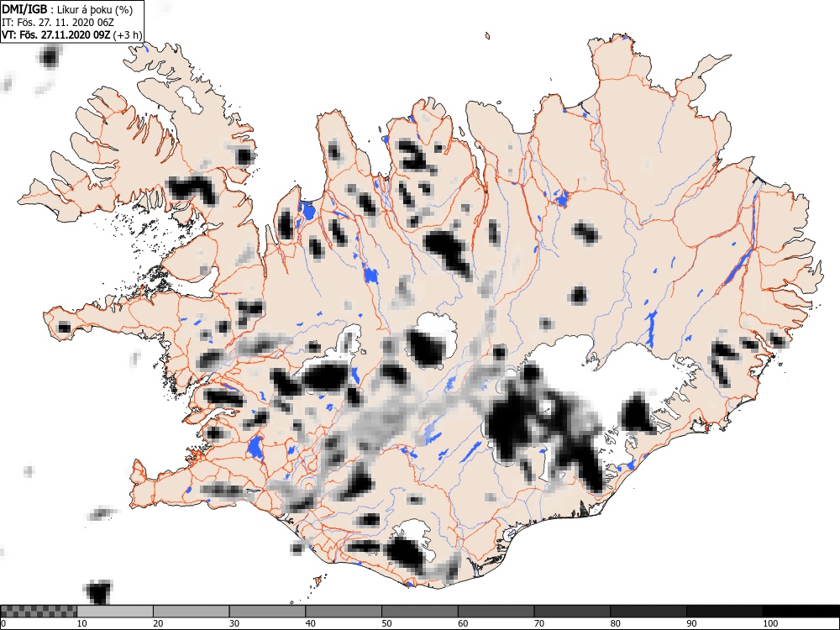Viewport: 840px width, 630px height.
Task: Click the 80-90 near-black legend swatch
Action: [648, 612]
